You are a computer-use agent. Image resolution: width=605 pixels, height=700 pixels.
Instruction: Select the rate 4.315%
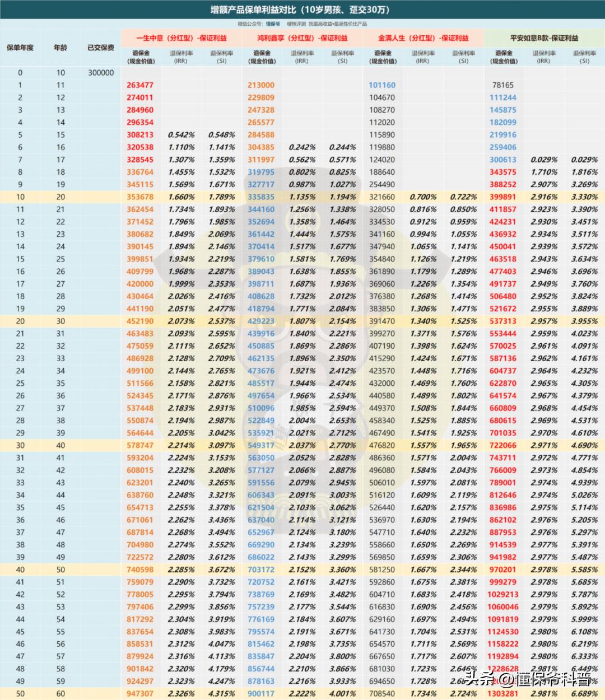pyautogui.click(x=222, y=694)
